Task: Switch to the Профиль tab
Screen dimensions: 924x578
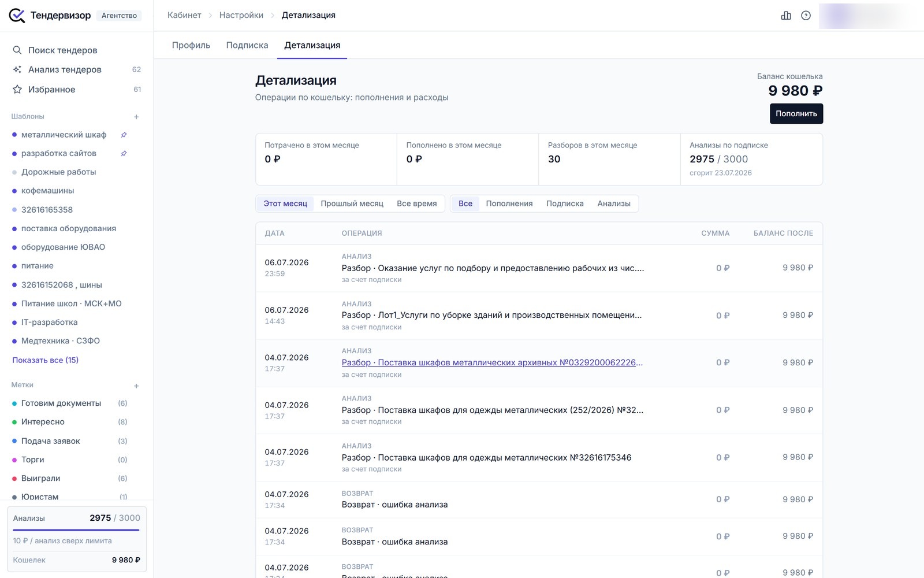Action: 191,45
